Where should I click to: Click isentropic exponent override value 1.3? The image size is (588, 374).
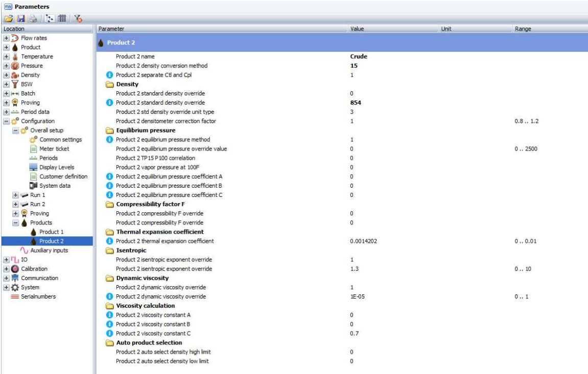pos(354,269)
